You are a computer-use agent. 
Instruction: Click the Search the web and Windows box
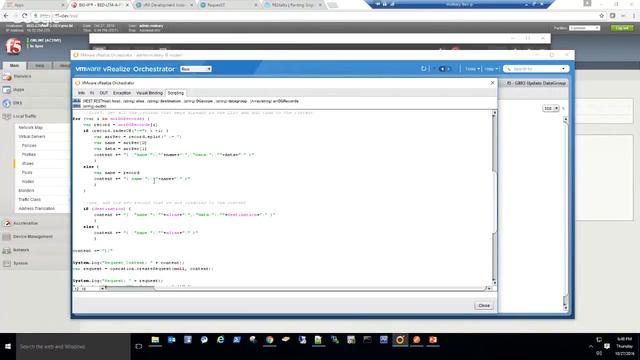[73, 347]
